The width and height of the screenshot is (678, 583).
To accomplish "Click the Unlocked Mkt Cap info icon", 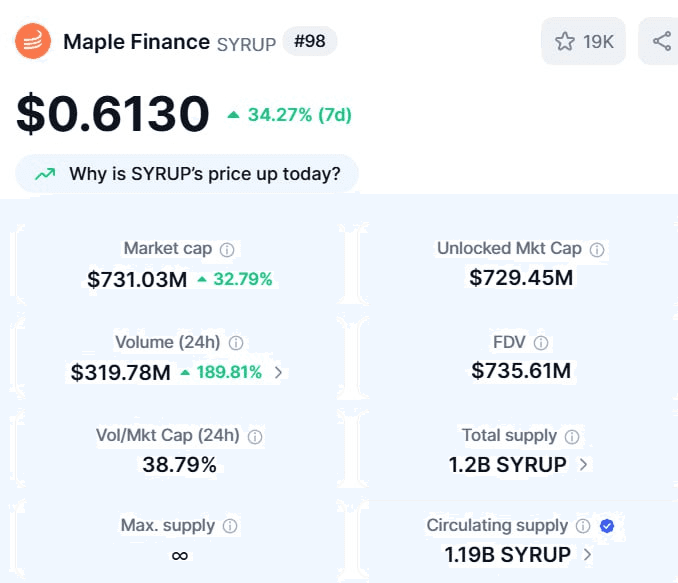I will pyautogui.click(x=597, y=250).
